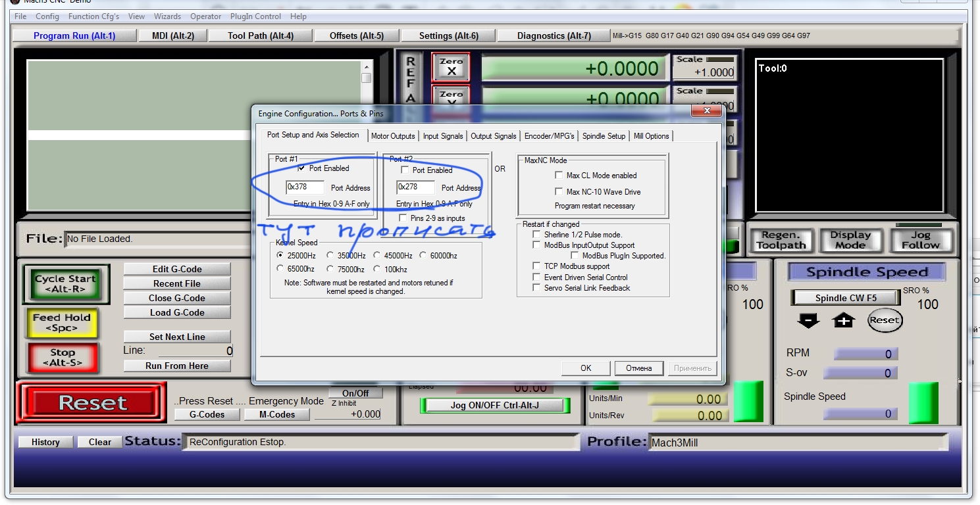Viewport: 980px width, 505px height.
Task: Toggle Jog Follow mode
Action: click(920, 240)
